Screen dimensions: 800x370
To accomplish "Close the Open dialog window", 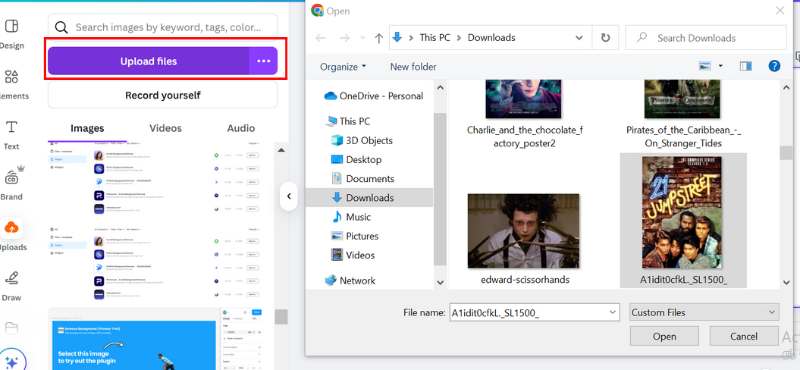I will click(780, 11).
